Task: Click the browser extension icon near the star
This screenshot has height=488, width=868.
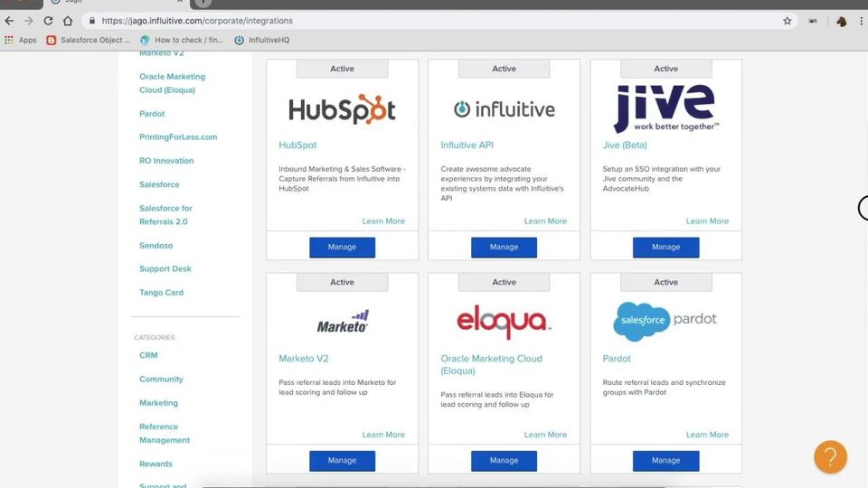Action: pyautogui.click(x=812, y=21)
